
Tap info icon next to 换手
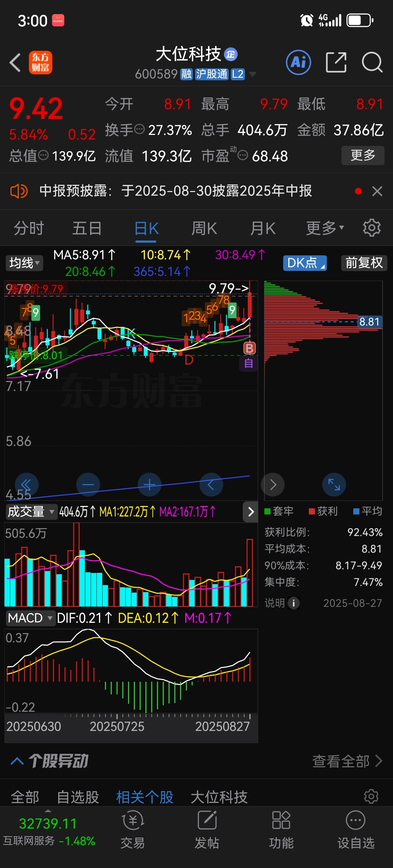click(139, 129)
